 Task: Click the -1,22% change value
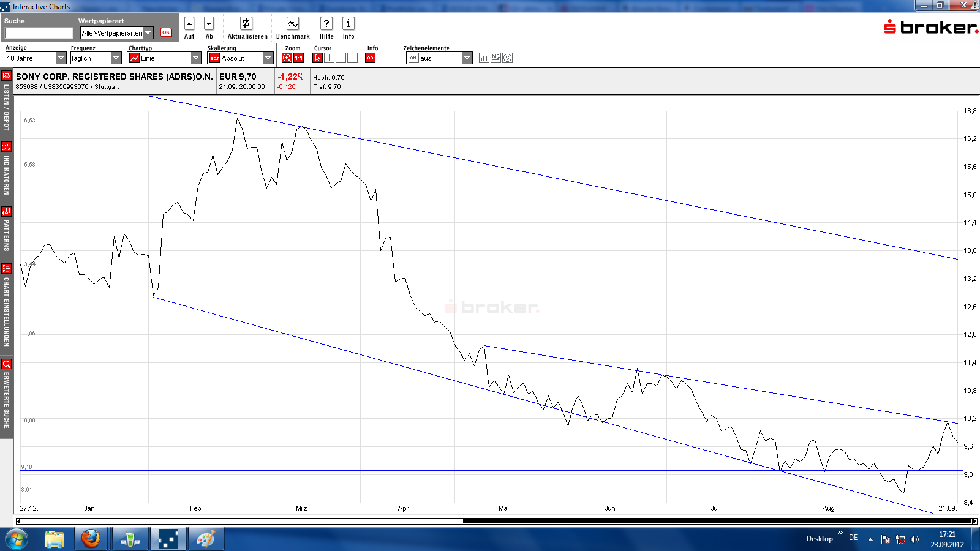290,77
